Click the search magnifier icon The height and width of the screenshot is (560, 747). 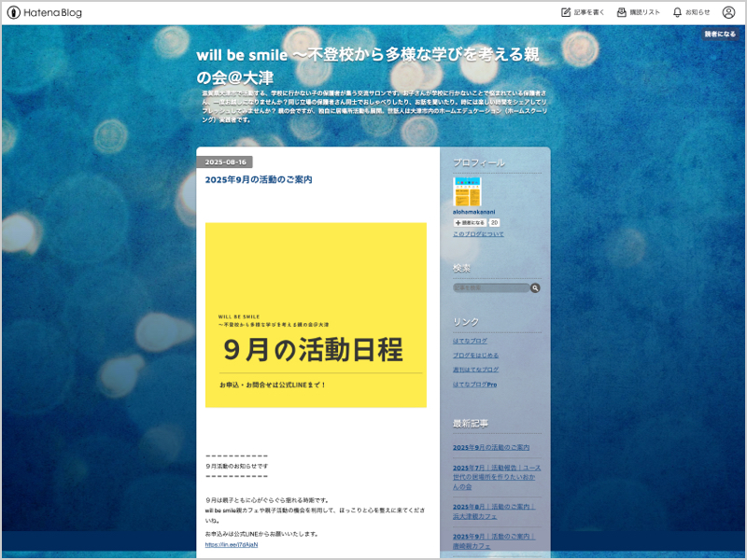[x=534, y=288]
